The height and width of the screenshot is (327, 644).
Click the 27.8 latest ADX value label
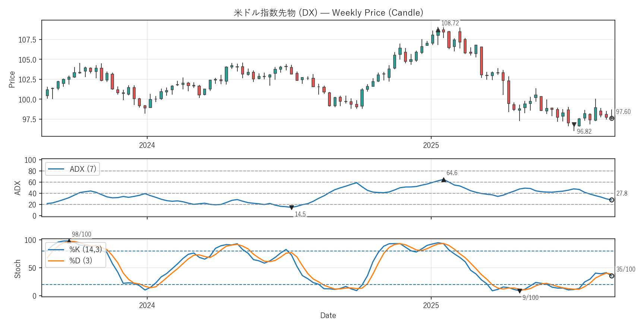point(622,193)
